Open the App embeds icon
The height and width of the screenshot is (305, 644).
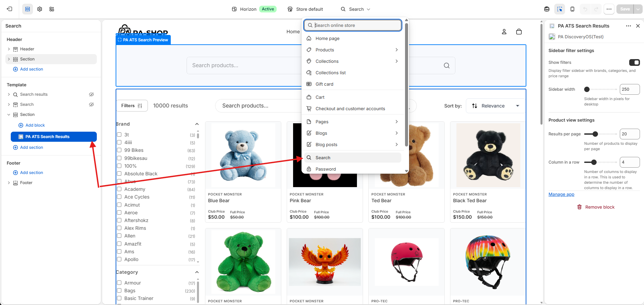click(52, 9)
